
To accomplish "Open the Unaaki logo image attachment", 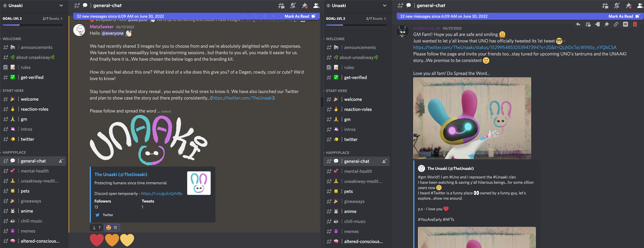I will click(149, 140).
